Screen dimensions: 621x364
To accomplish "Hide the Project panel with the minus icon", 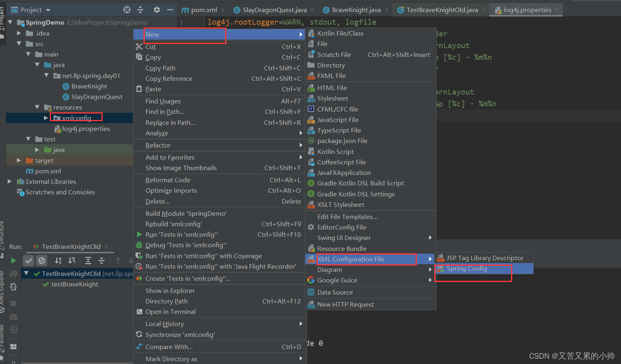I will (x=170, y=10).
